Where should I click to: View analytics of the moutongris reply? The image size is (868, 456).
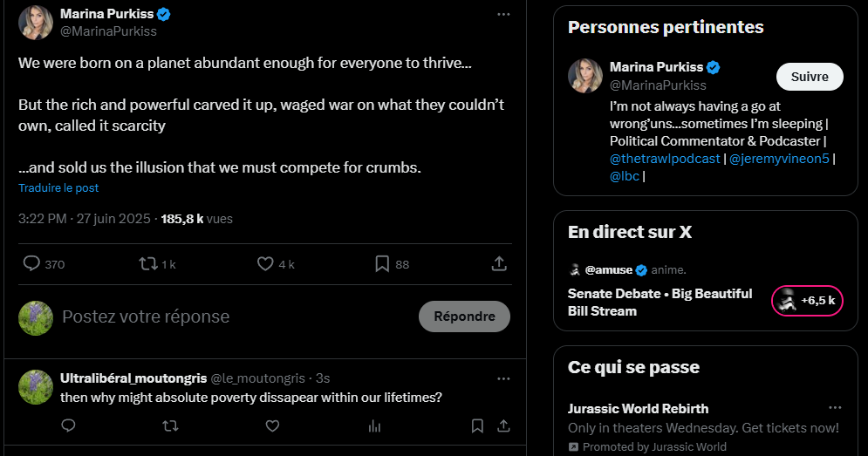(x=375, y=425)
